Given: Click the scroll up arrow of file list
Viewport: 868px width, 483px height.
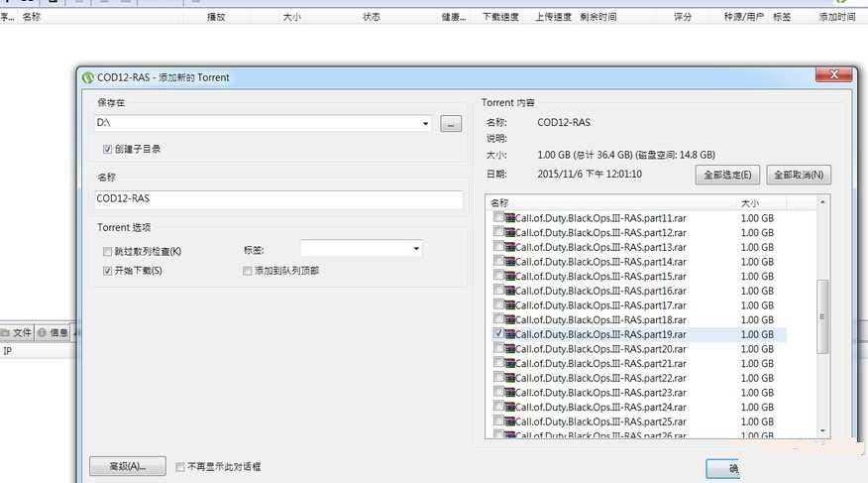Looking at the screenshot, I should tap(822, 202).
